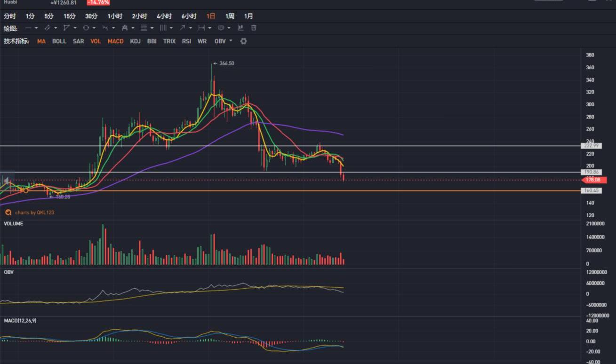This screenshot has height=364, width=616.
Task: Toggle the BOLL indicator
Action: coord(59,41)
